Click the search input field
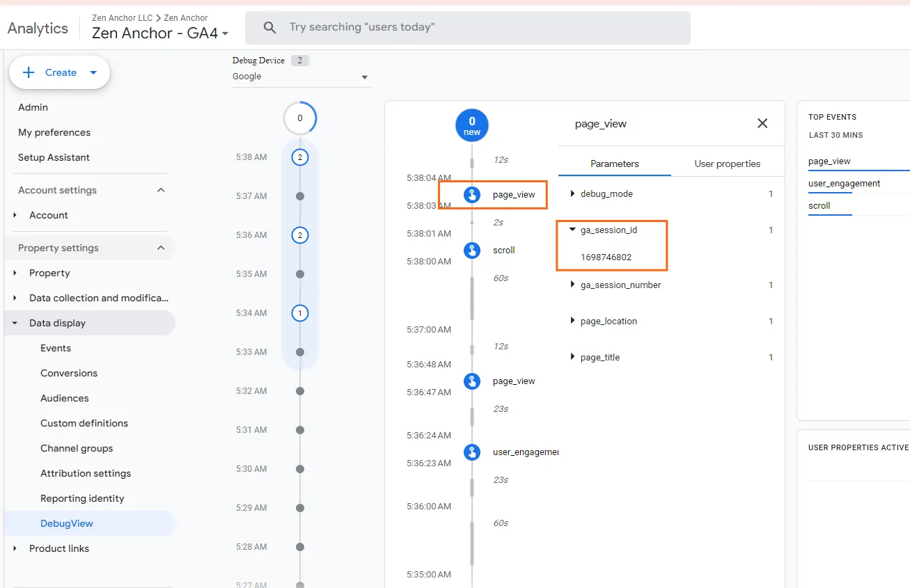Screen dimensions: 910x588 tap(468, 28)
